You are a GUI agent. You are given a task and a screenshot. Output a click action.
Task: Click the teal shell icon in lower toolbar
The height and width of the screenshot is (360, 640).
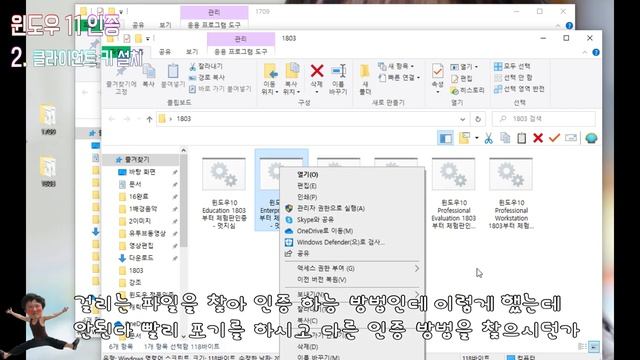tap(591, 138)
